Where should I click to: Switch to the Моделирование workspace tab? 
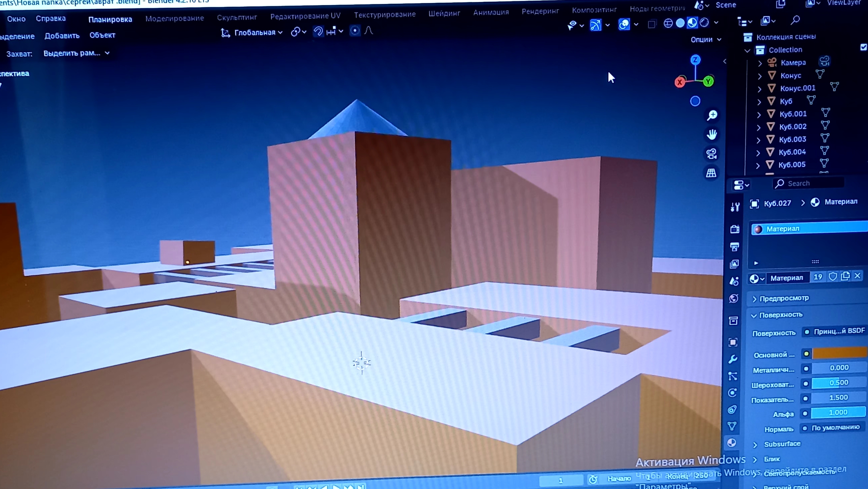pos(174,18)
